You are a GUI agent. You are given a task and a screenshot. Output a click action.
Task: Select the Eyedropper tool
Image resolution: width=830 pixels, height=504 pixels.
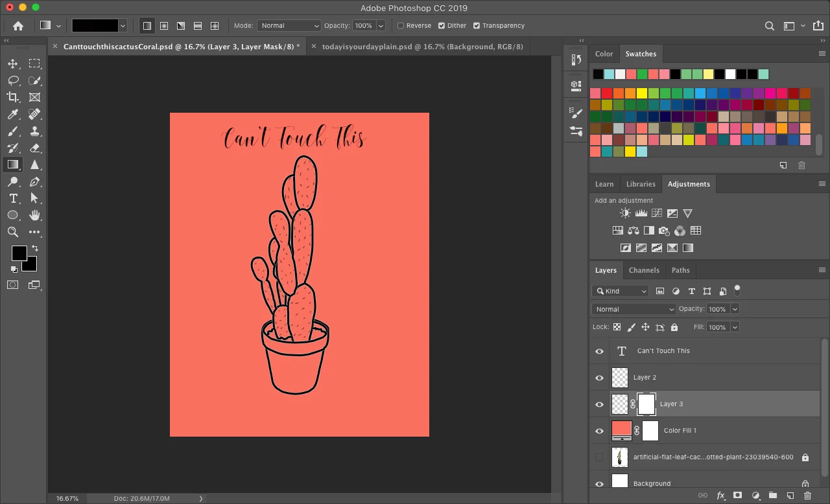click(x=13, y=114)
